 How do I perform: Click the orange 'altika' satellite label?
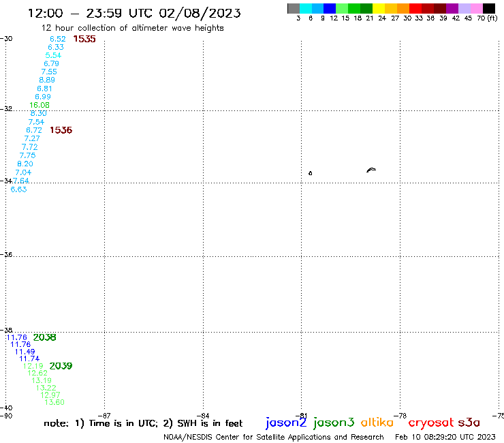click(x=377, y=423)
